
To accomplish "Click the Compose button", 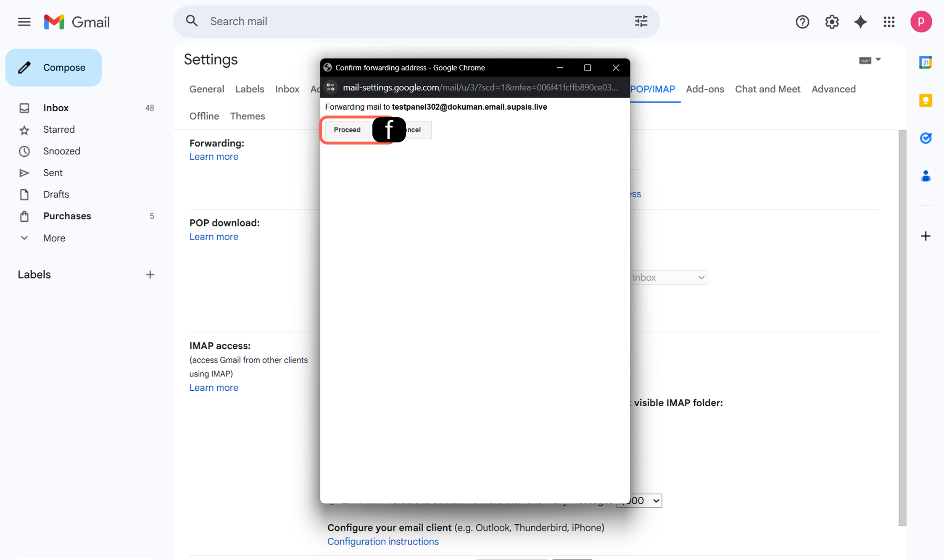I will pyautogui.click(x=54, y=68).
